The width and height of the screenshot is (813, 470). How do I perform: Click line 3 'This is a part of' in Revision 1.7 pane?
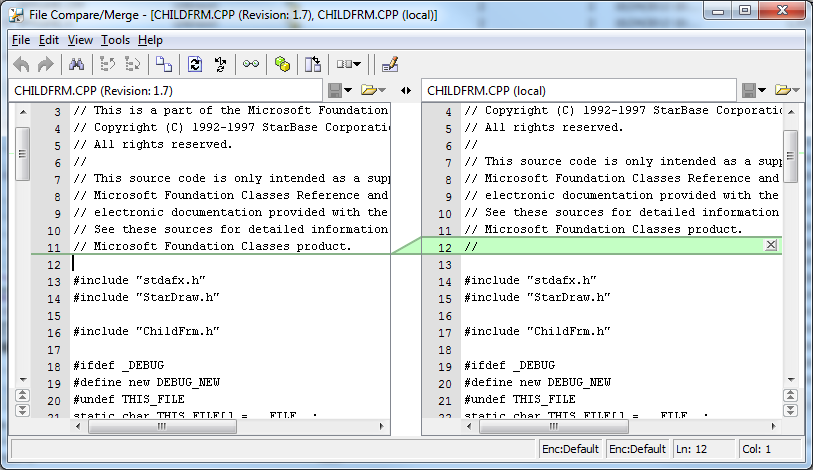point(153,110)
